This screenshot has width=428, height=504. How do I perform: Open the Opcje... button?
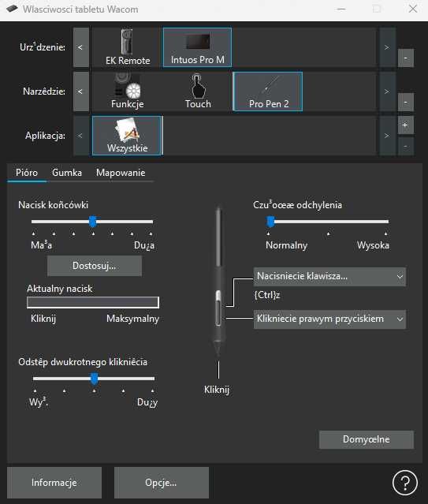pos(162,483)
